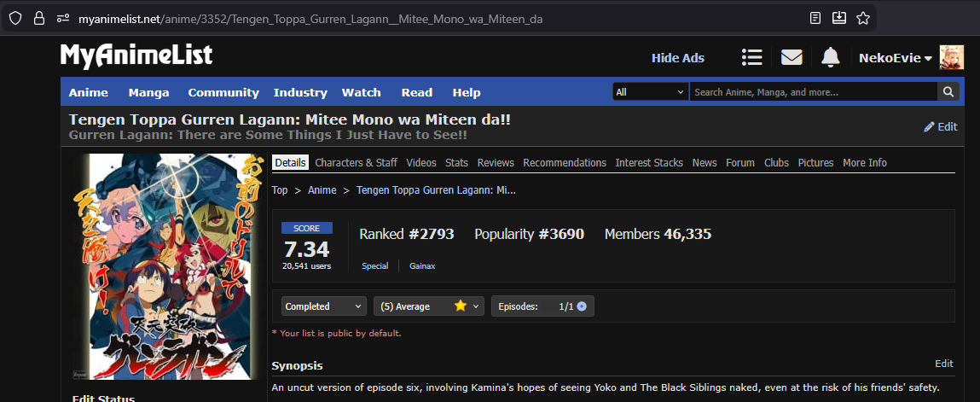The image size is (980, 402).
Task: Switch to the Forum tab
Action: pos(740,162)
